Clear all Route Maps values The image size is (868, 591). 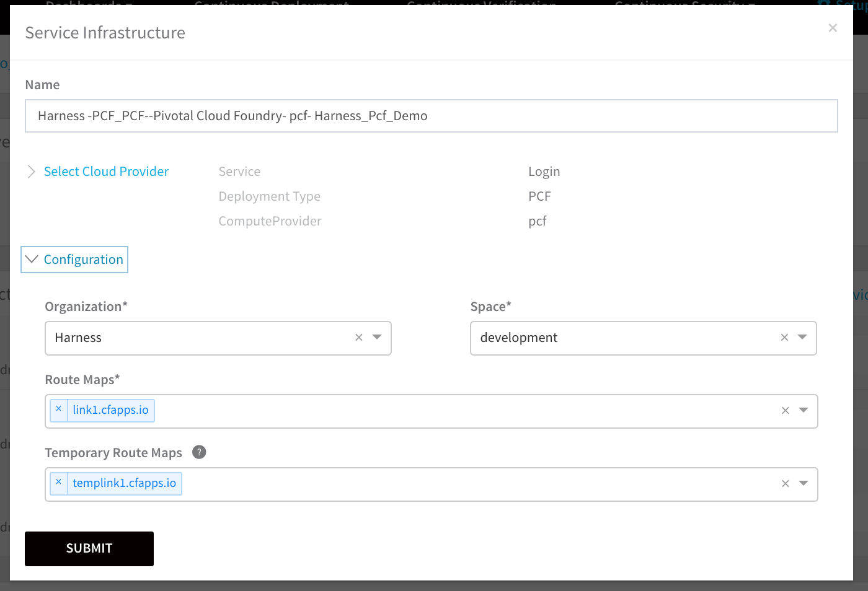(786, 411)
